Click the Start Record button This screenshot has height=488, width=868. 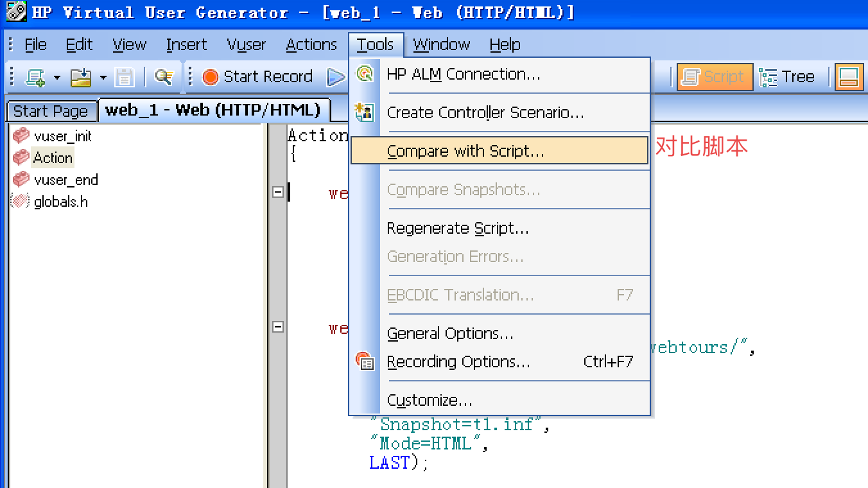[x=257, y=77]
